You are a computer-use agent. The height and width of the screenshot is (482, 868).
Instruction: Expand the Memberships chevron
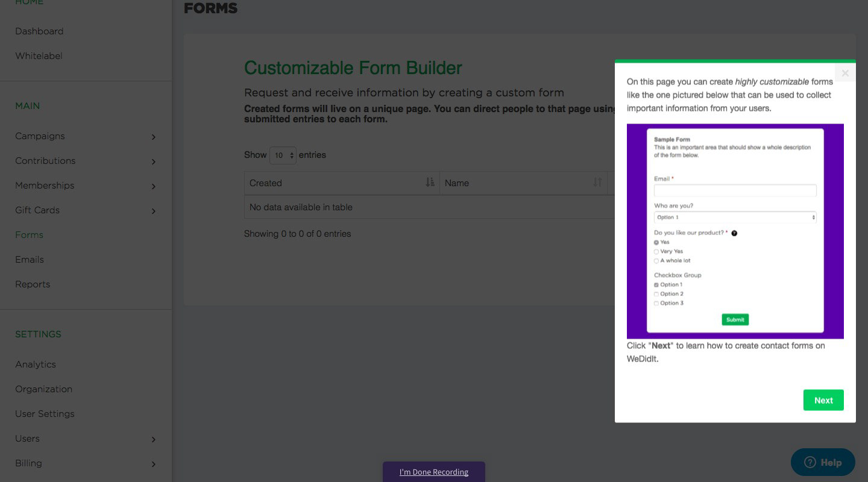click(154, 186)
